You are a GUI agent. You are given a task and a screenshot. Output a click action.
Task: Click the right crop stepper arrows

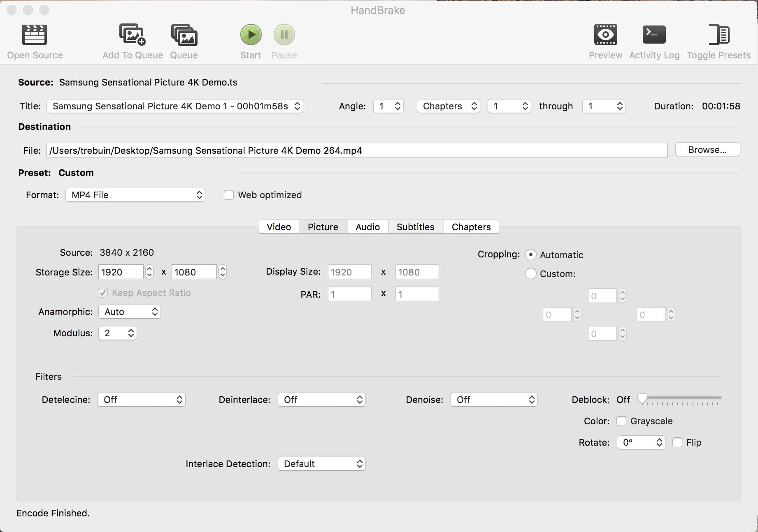click(x=671, y=315)
